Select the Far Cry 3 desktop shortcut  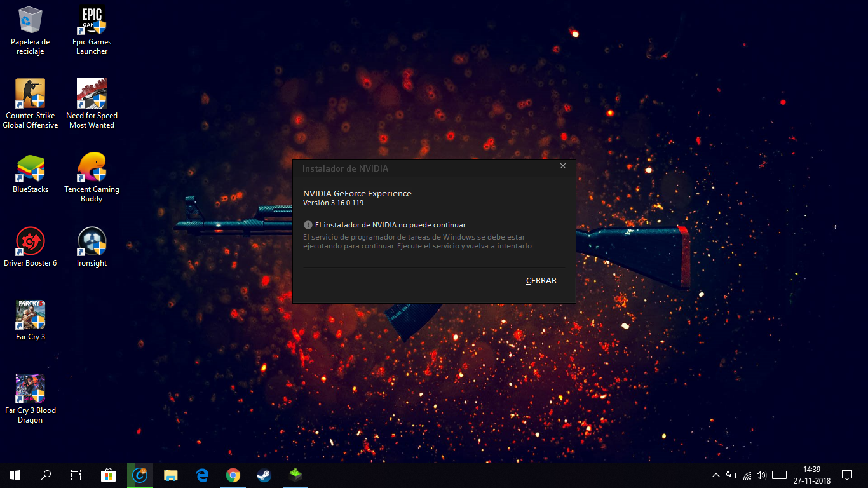[x=31, y=321]
